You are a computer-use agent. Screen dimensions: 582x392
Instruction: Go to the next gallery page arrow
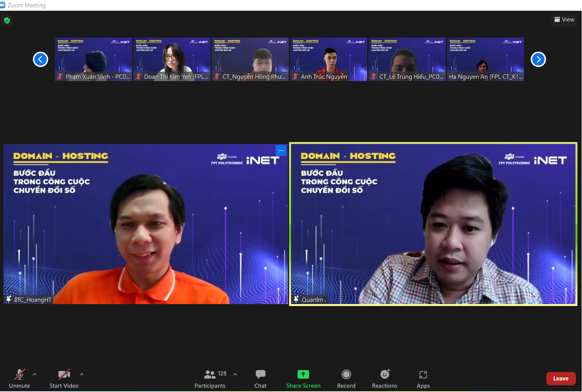538,59
